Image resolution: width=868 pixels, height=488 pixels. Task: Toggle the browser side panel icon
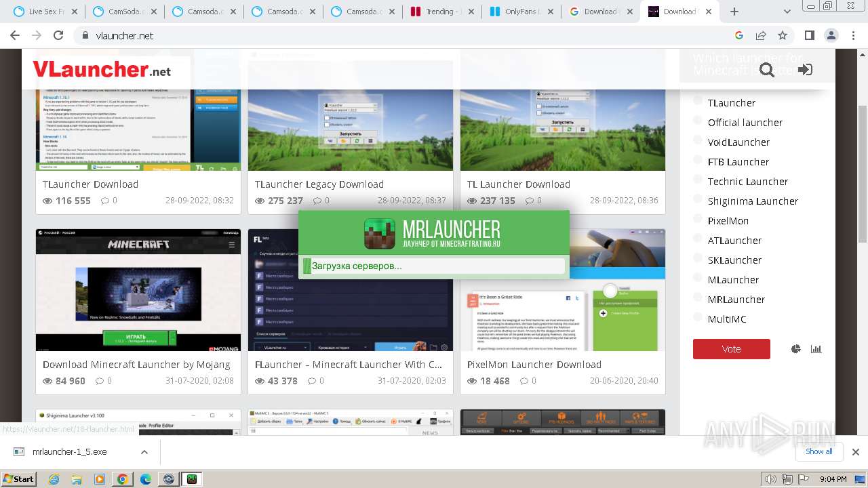(809, 35)
